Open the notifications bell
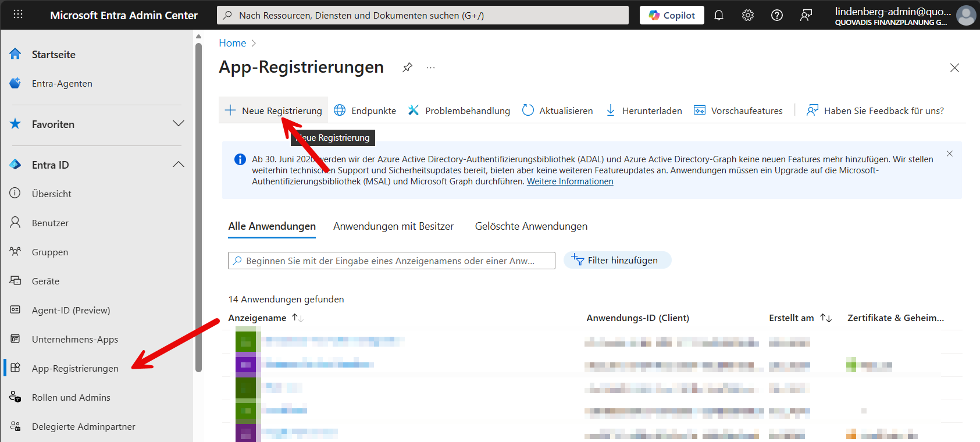980x442 pixels. (x=719, y=15)
